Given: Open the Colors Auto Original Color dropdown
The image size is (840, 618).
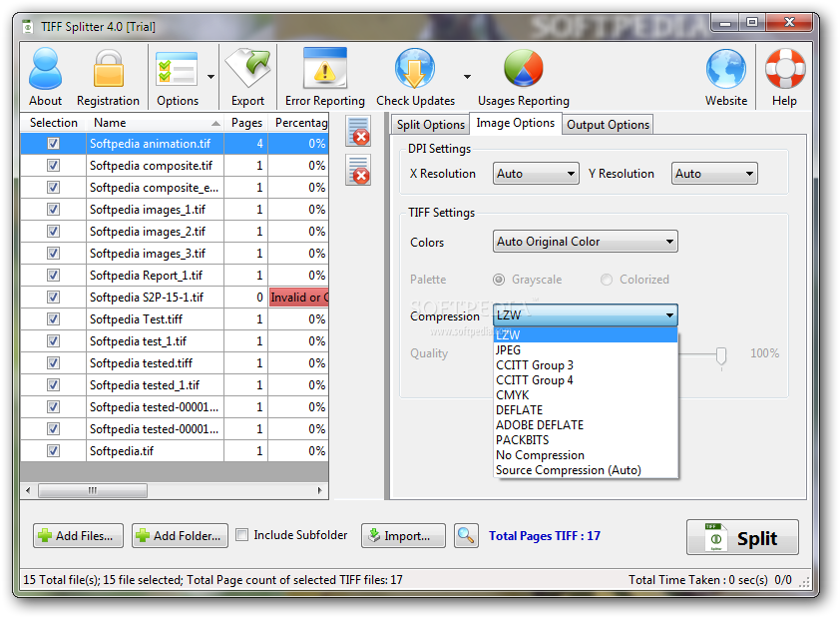Looking at the screenshot, I should tap(585, 242).
